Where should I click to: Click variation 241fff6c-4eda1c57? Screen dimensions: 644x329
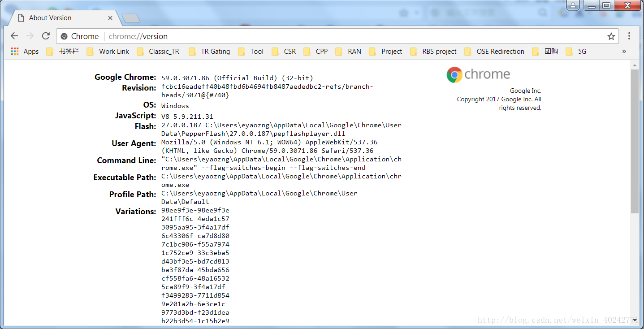click(x=195, y=219)
